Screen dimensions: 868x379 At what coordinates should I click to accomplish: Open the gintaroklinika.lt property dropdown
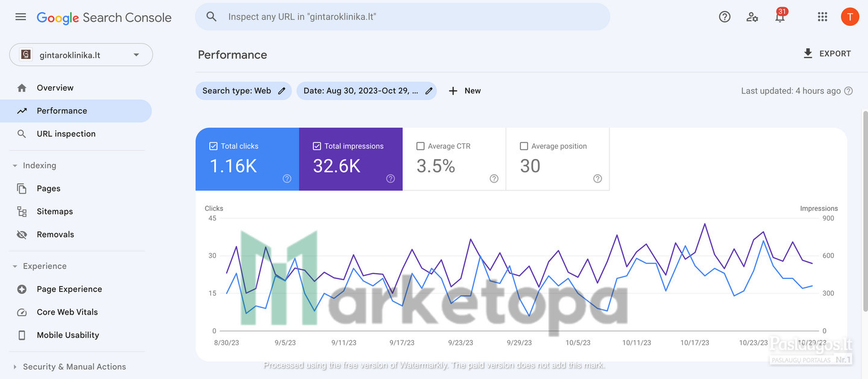(x=81, y=55)
